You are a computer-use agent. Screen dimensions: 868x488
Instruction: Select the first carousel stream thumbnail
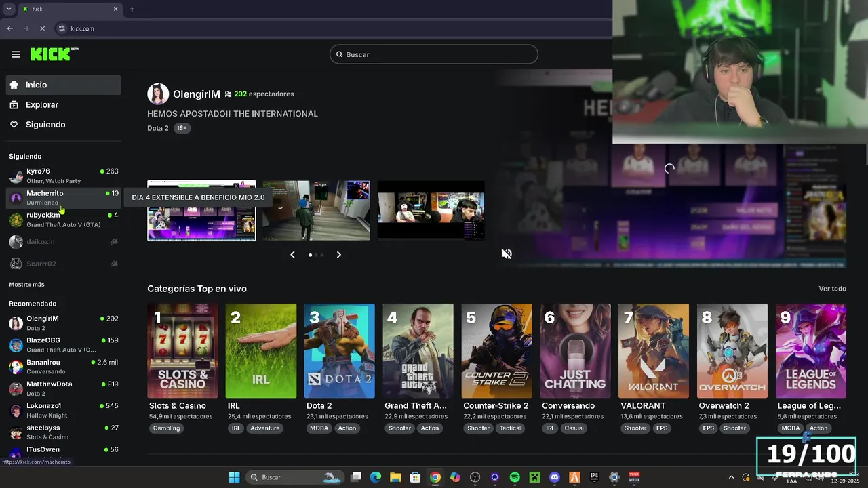pos(201,210)
